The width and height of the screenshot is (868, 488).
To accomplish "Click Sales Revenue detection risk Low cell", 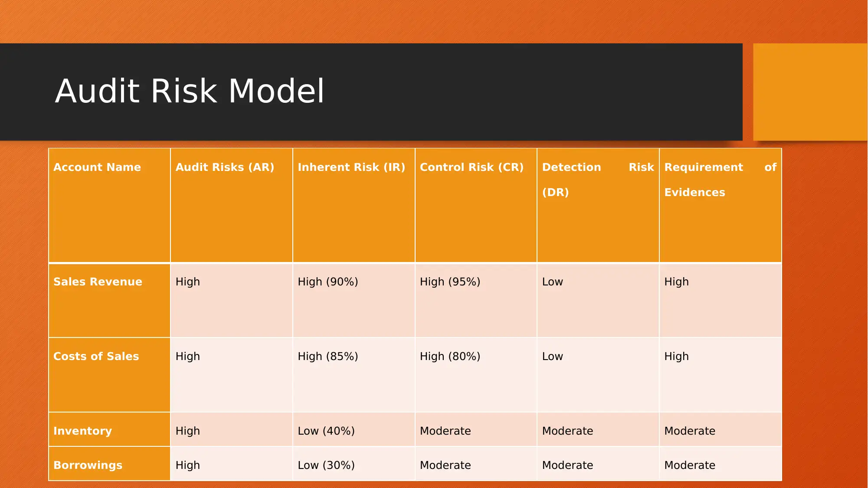I will [x=598, y=300].
